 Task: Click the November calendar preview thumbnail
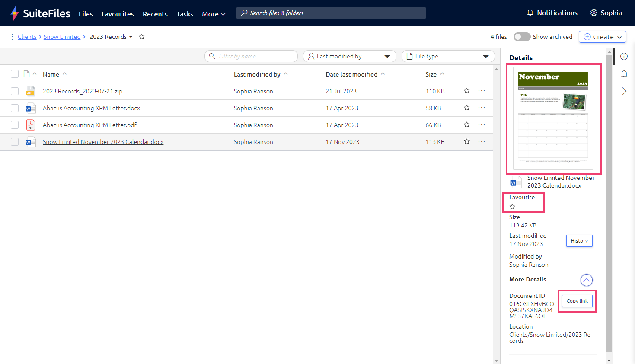553,118
